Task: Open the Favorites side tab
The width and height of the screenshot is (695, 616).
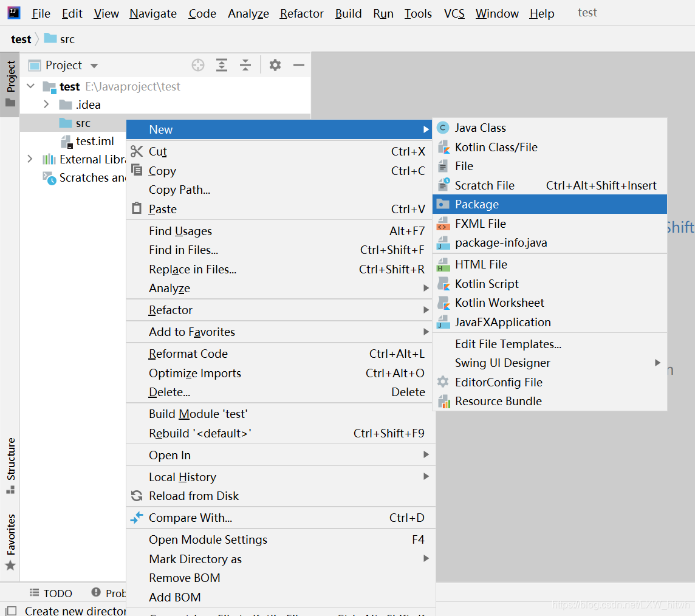Action: point(10,541)
